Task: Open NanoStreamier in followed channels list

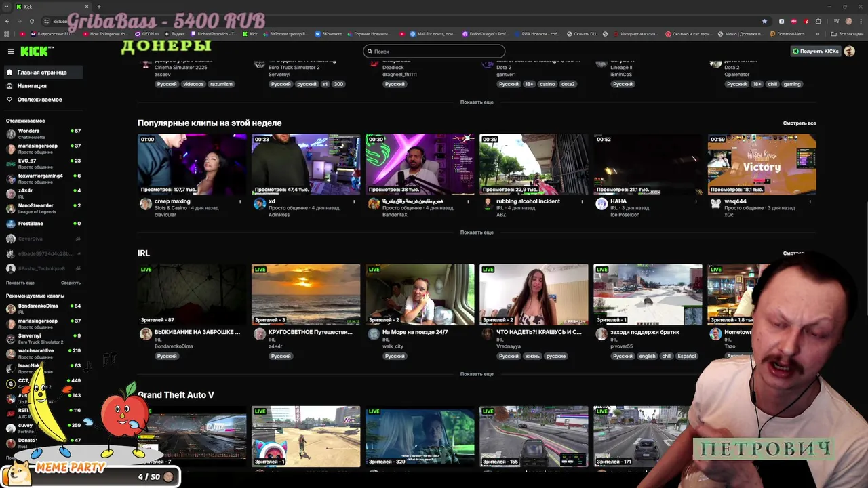Action: [43, 208]
